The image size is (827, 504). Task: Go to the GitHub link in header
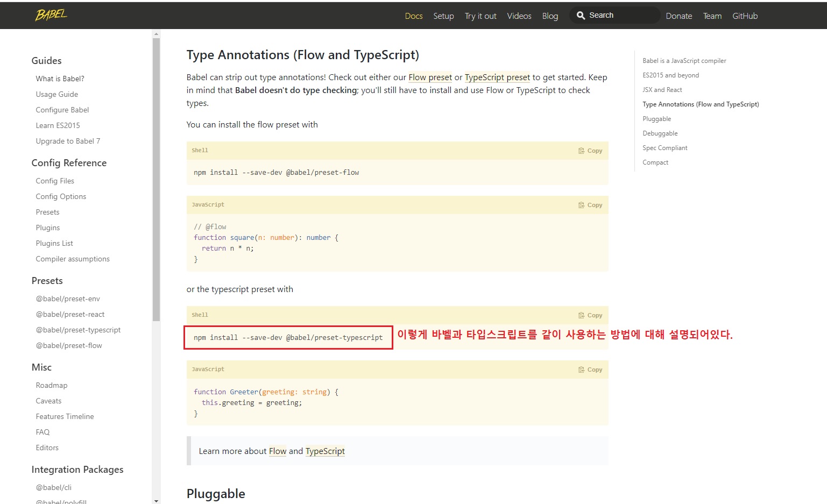[x=745, y=16]
